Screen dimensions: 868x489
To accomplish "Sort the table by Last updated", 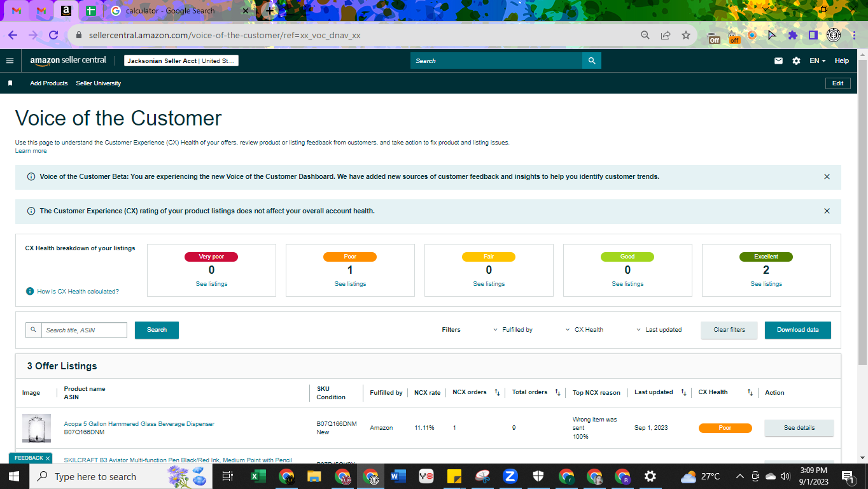I will pyautogui.click(x=683, y=392).
